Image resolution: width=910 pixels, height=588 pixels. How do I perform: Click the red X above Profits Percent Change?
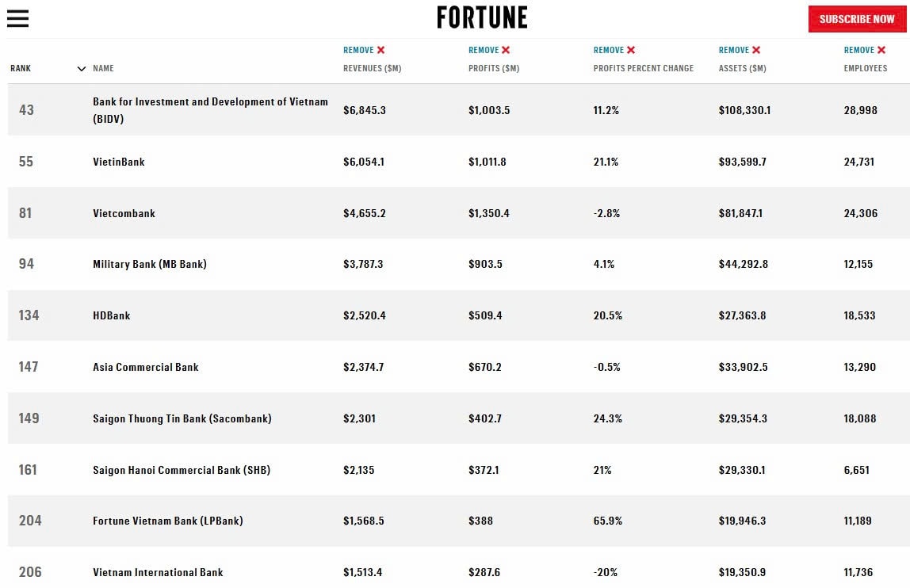click(632, 50)
